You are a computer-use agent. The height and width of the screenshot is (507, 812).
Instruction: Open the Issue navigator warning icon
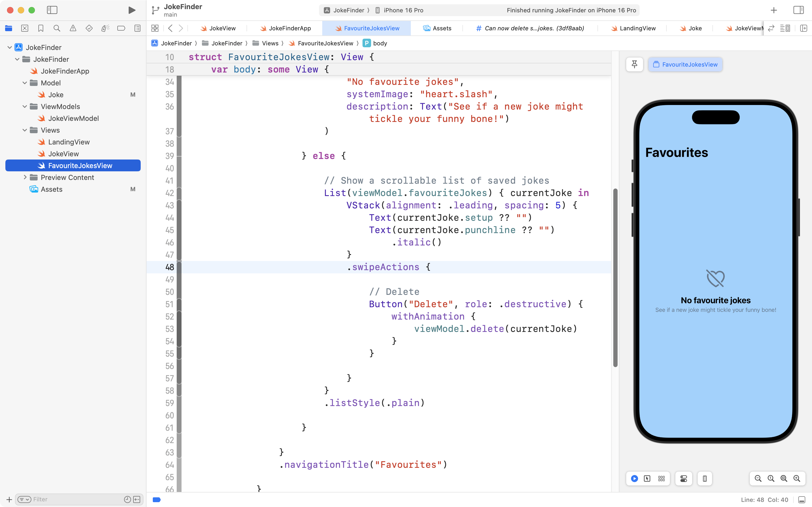73,28
